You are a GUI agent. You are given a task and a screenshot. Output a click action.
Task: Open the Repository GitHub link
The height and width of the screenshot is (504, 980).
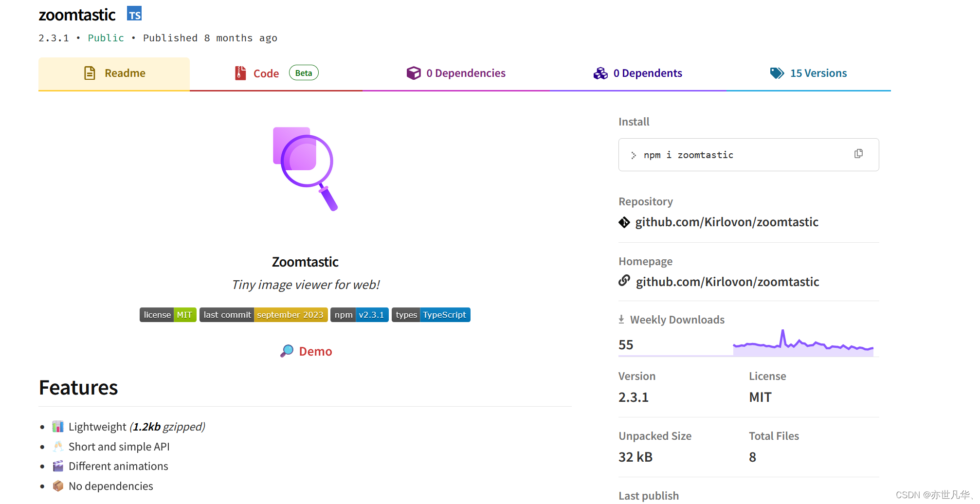[x=726, y=222]
